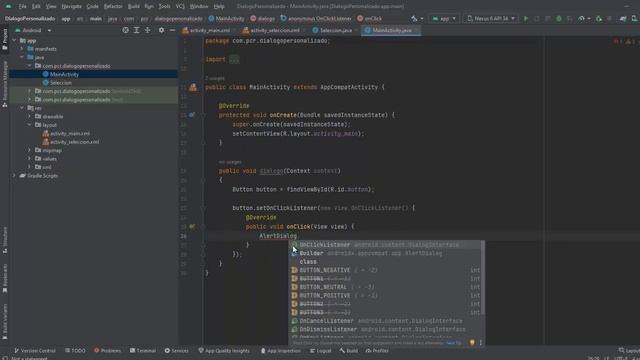Run the app with the green play button
Viewport: 640px width, 360px height.
526,18
